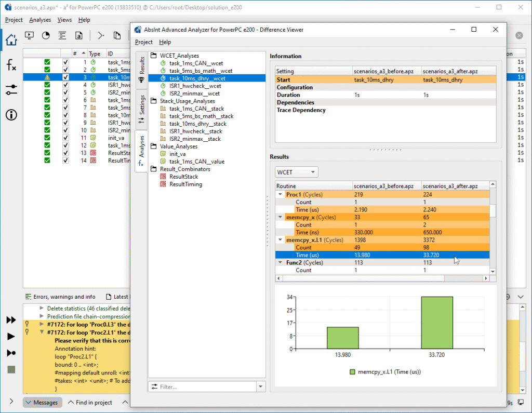Open the Filter dropdown arrow
This screenshot has height=413, width=532.
coord(261,387)
